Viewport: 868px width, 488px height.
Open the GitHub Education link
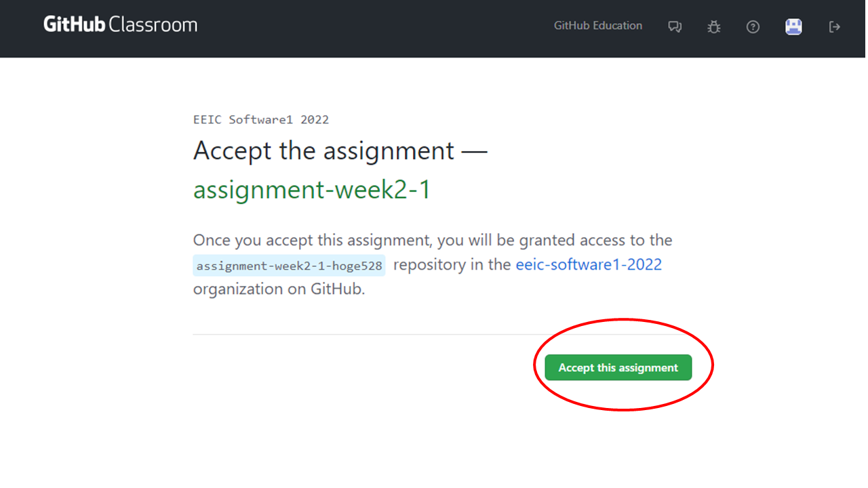coord(597,26)
